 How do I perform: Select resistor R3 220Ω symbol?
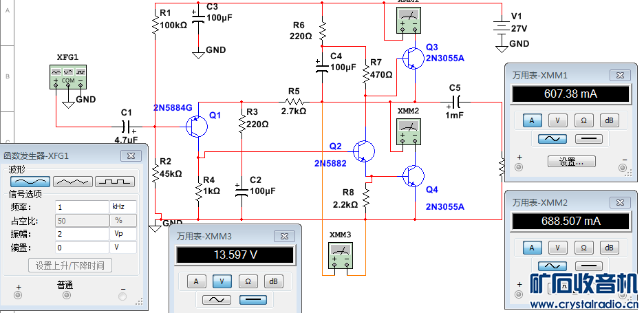pos(241,123)
